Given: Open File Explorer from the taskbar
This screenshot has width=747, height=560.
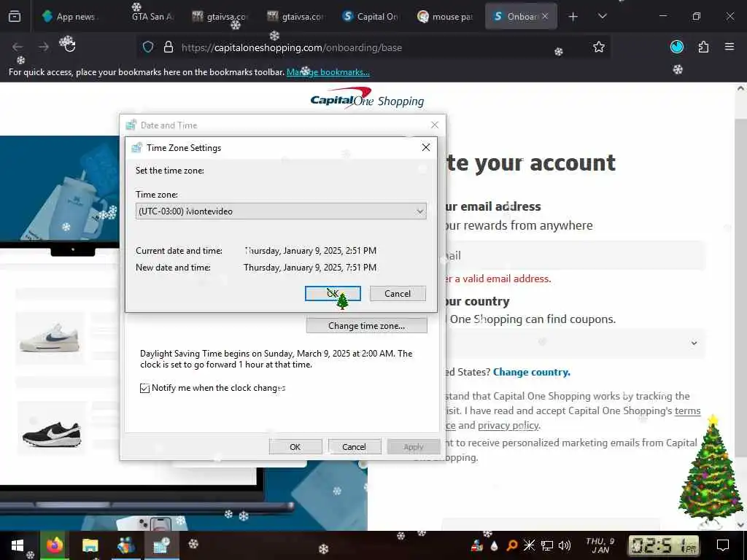Looking at the screenshot, I should [x=90, y=545].
